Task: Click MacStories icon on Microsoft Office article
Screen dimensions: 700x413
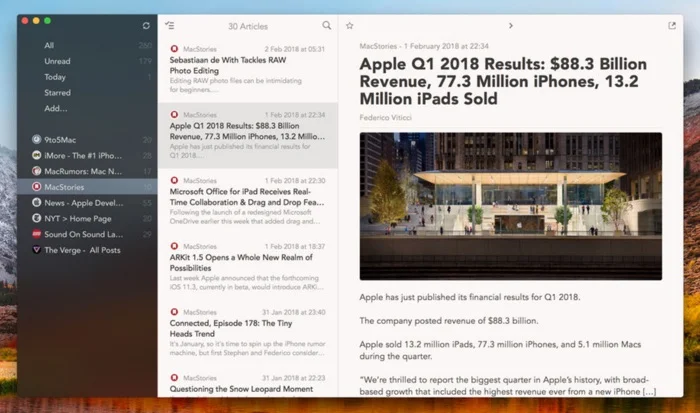Action: tap(175, 180)
